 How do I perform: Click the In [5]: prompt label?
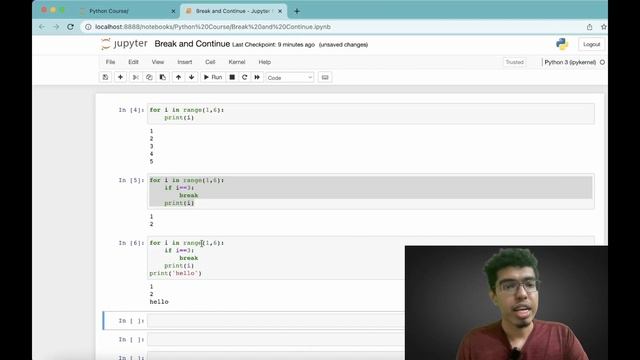(x=131, y=180)
